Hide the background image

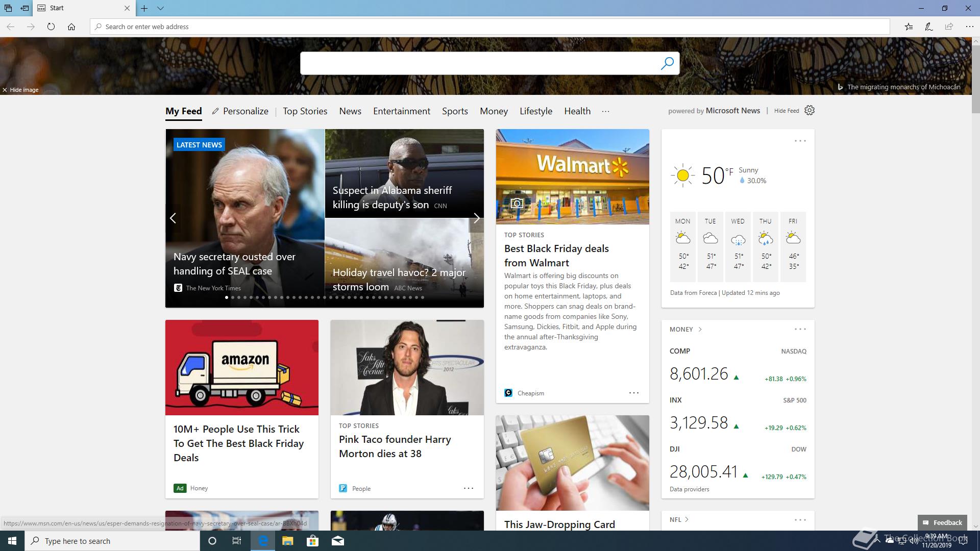click(x=20, y=90)
